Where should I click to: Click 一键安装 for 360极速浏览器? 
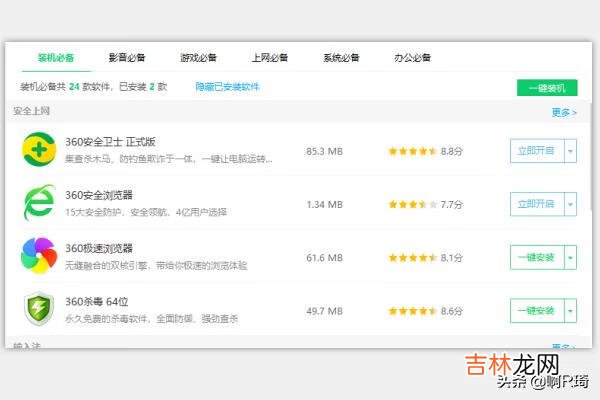(x=537, y=257)
